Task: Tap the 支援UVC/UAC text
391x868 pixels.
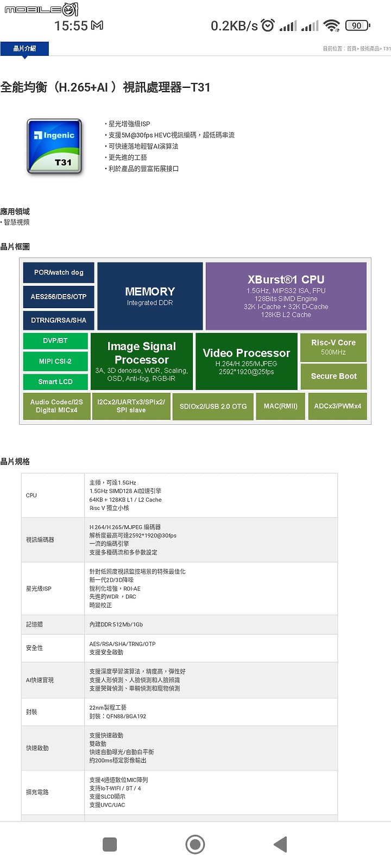Action: (x=107, y=805)
